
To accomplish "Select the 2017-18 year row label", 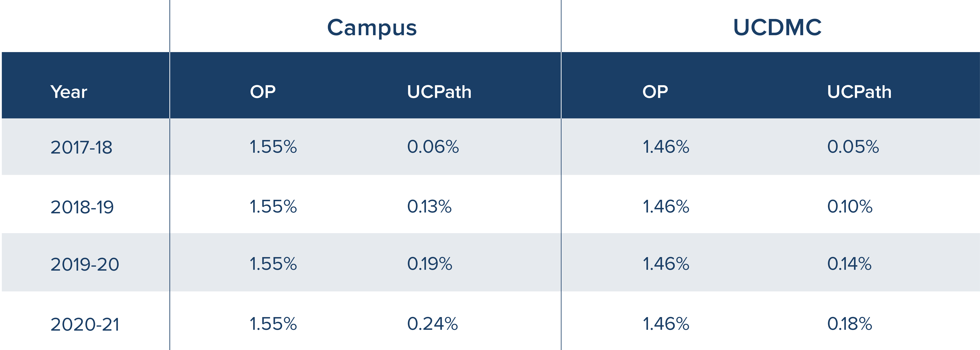I will pyautogui.click(x=81, y=147).
